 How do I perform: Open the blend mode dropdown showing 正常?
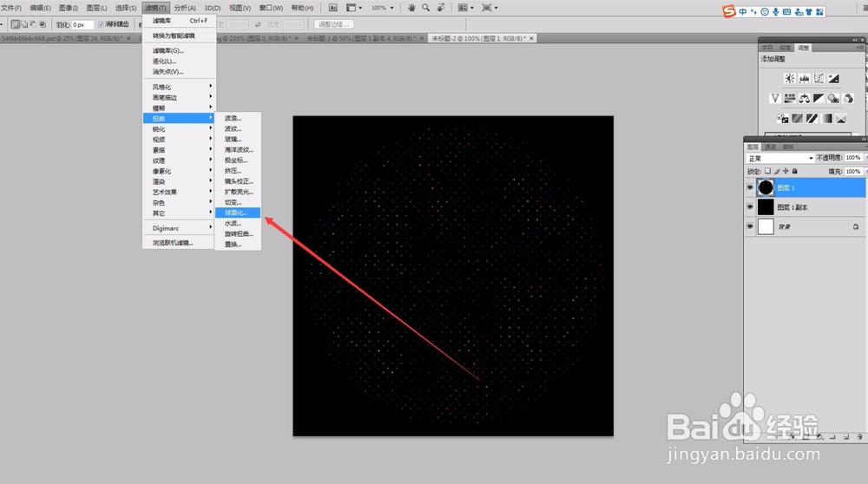(x=780, y=158)
